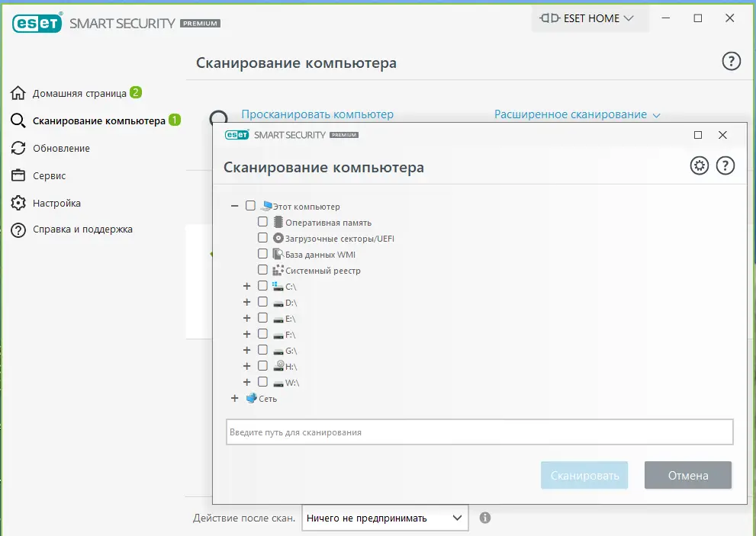Expand the F:\ drive node
The width and height of the screenshot is (756, 536).
click(246, 333)
